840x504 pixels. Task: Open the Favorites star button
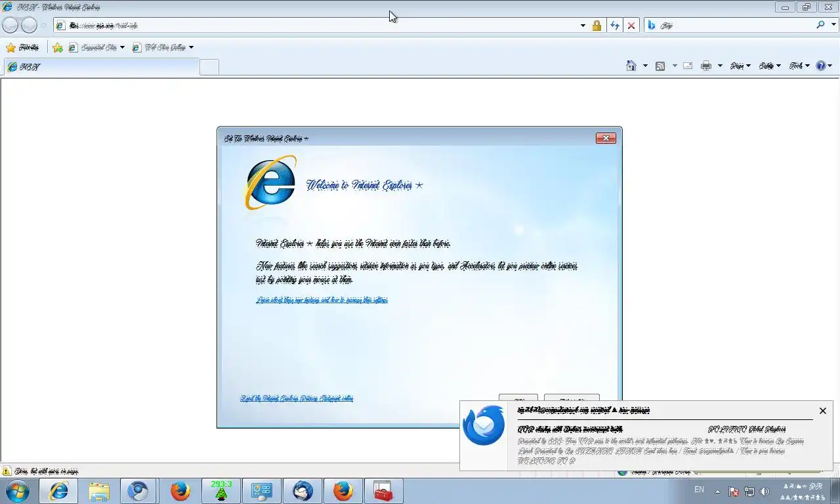(x=22, y=47)
